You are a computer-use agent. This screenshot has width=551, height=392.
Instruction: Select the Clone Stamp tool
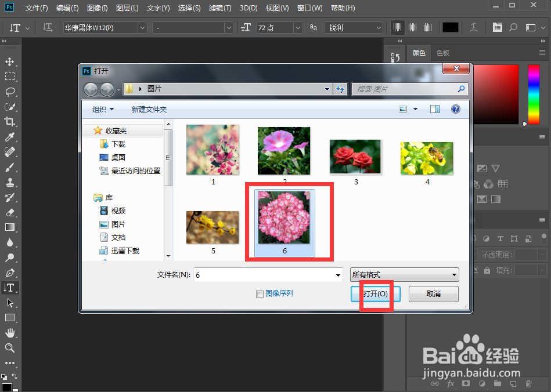[x=9, y=183]
